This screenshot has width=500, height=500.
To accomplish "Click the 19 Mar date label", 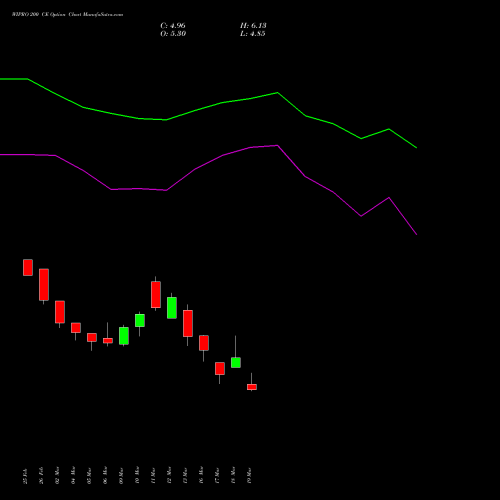I will (250, 476).
